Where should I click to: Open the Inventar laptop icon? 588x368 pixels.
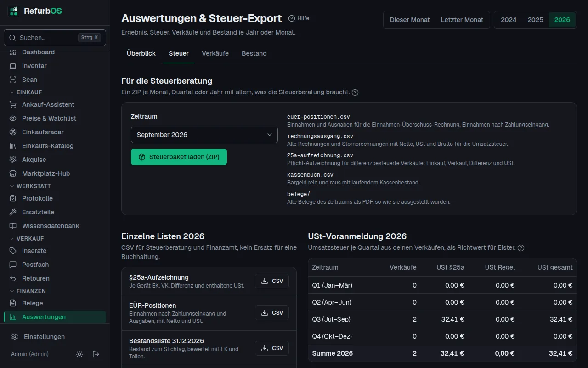pyautogui.click(x=13, y=66)
